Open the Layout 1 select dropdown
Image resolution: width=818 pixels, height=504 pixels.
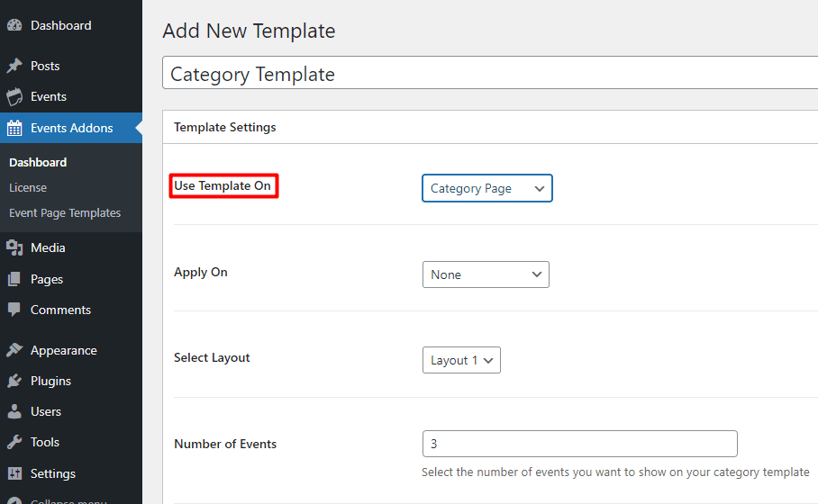click(460, 360)
